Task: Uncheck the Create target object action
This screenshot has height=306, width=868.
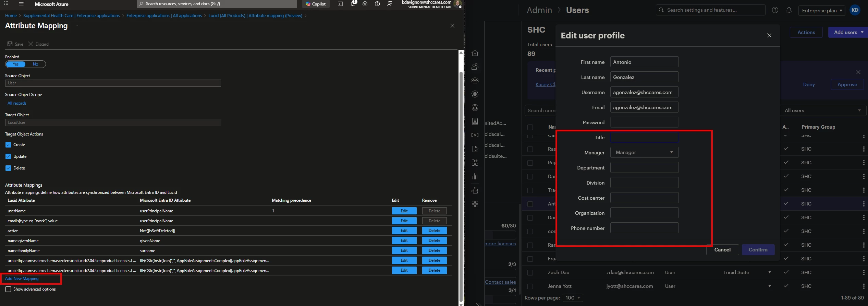Action: click(x=8, y=145)
